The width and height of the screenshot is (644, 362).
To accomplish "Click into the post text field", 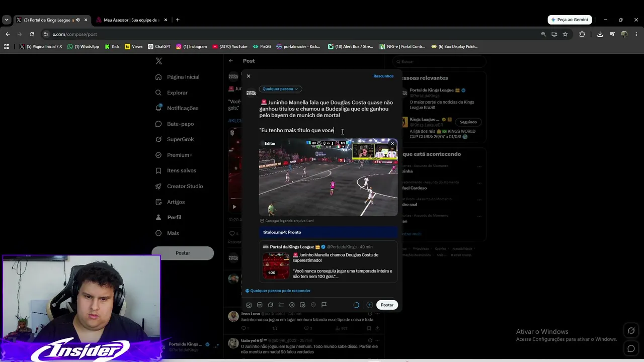I will click(327, 116).
